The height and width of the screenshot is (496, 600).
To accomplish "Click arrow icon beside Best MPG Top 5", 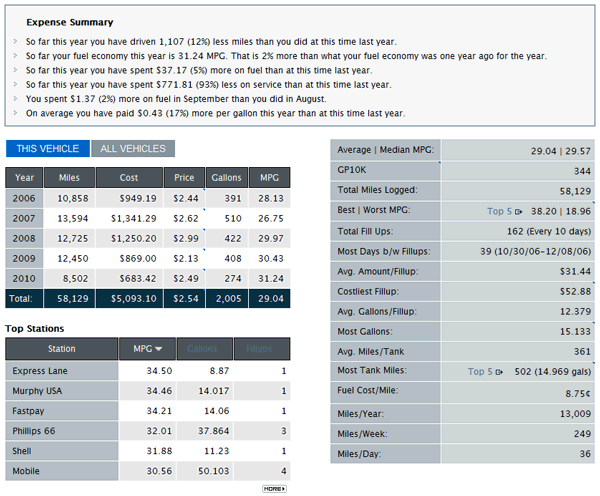I will click(x=520, y=212).
